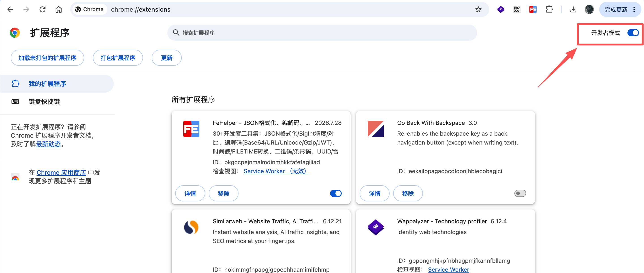The width and height of the screenshot is (644, 273).
Task: Click the FeHelper extension logo in its card
Action: click(x=191, y=129)
